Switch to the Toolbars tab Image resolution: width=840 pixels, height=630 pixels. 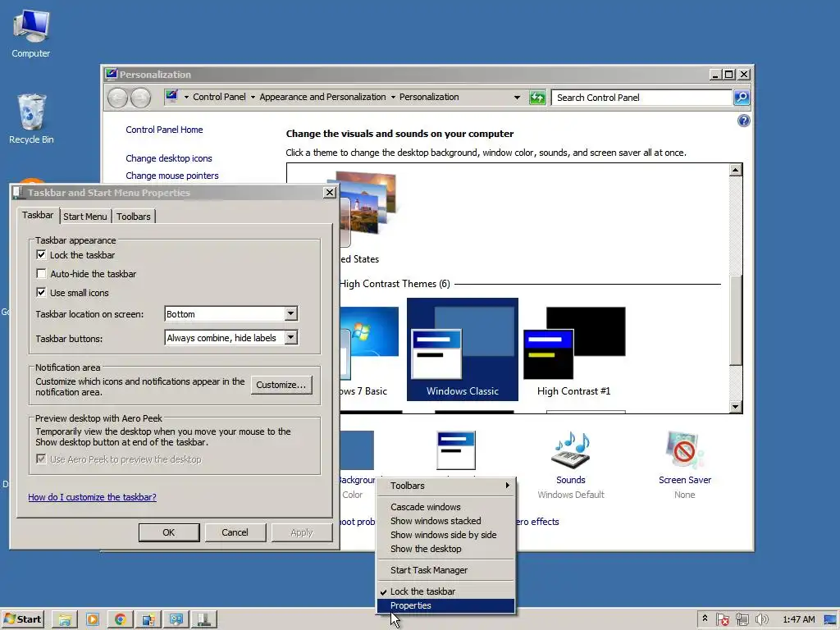click(134, 217)
